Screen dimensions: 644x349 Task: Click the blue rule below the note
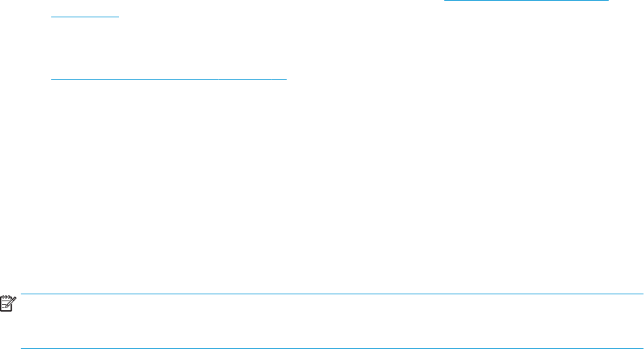(x=332, y=348)
